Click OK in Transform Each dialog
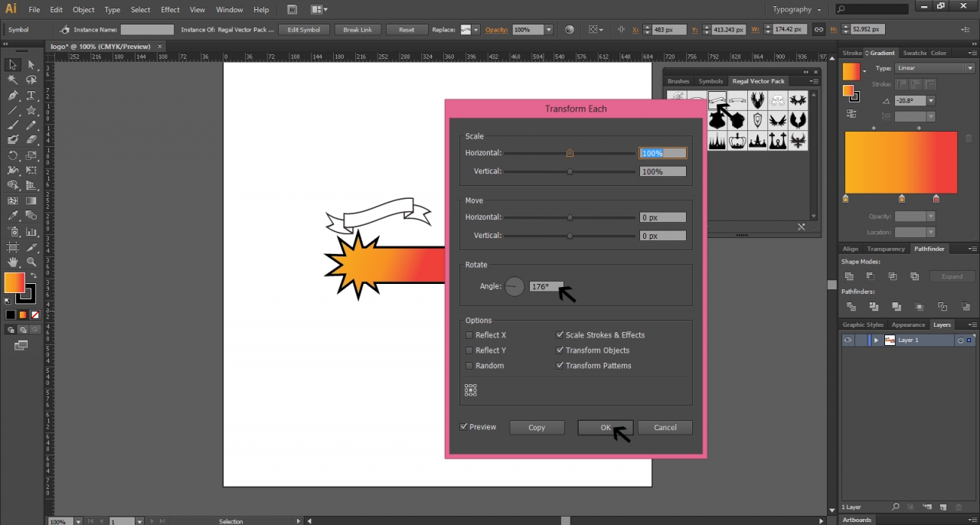Viewport: 980px width, 525px height. pos(606,428)
